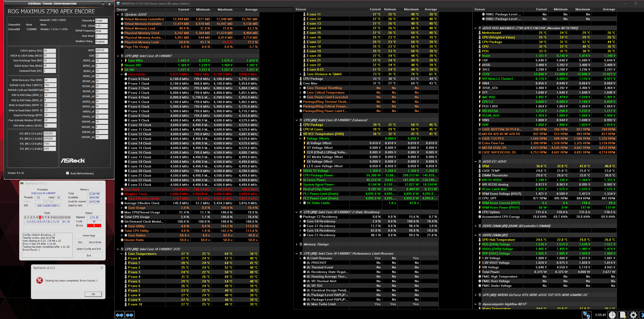This screenshot has width=644, height=319.
Task: Click the TestMem5 title bar RAM icon
Action: coord(22,183)
